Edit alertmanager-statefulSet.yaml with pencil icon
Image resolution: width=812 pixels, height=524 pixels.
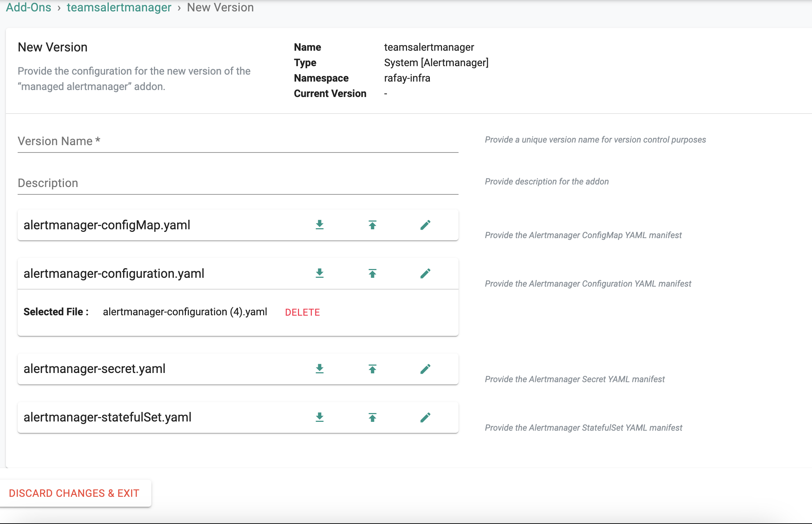pos(425,417)
